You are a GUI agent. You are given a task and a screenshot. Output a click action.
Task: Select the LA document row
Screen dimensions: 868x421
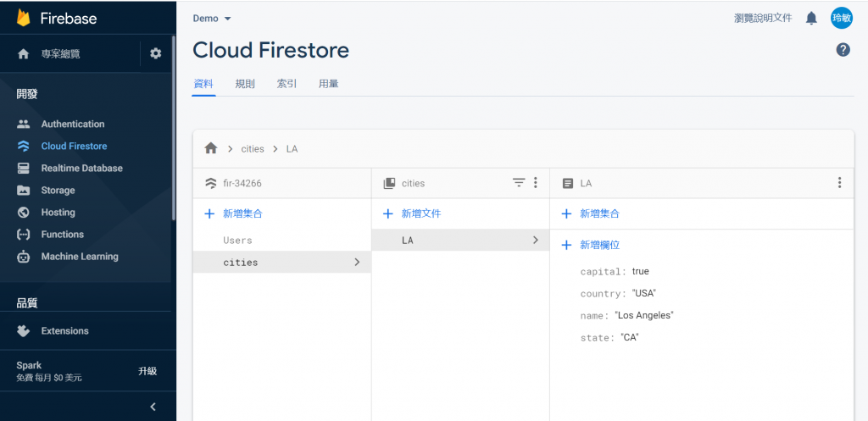460,240
